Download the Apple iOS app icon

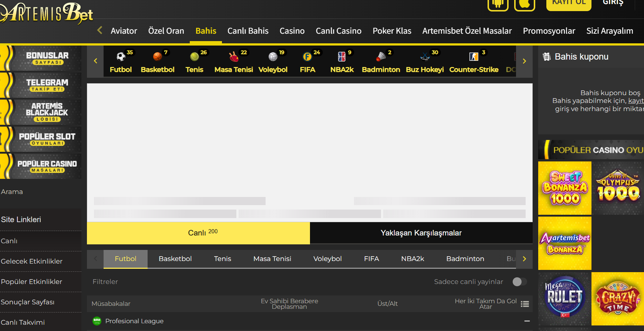pyautogui.click(x=525, y=4)
